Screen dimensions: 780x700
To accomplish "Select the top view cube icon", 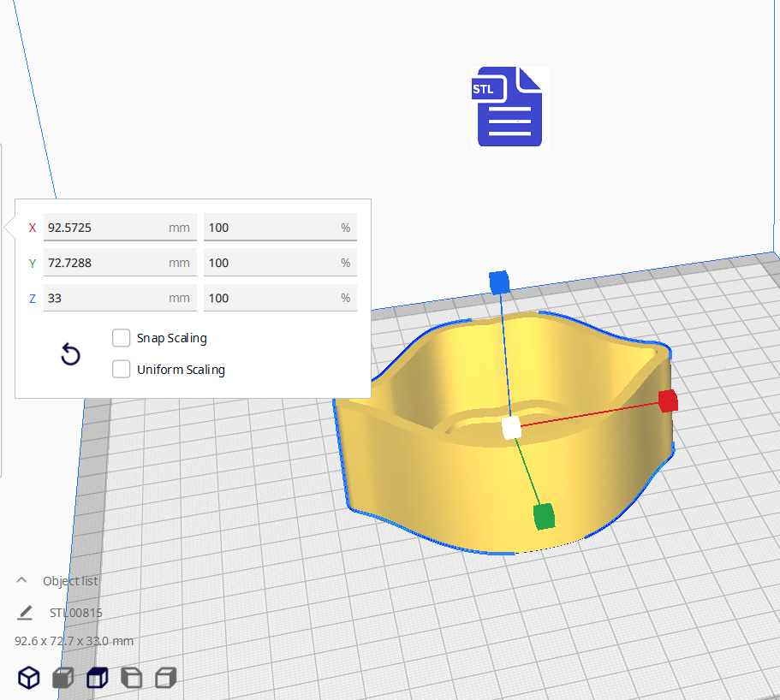I will click(98, 678).
